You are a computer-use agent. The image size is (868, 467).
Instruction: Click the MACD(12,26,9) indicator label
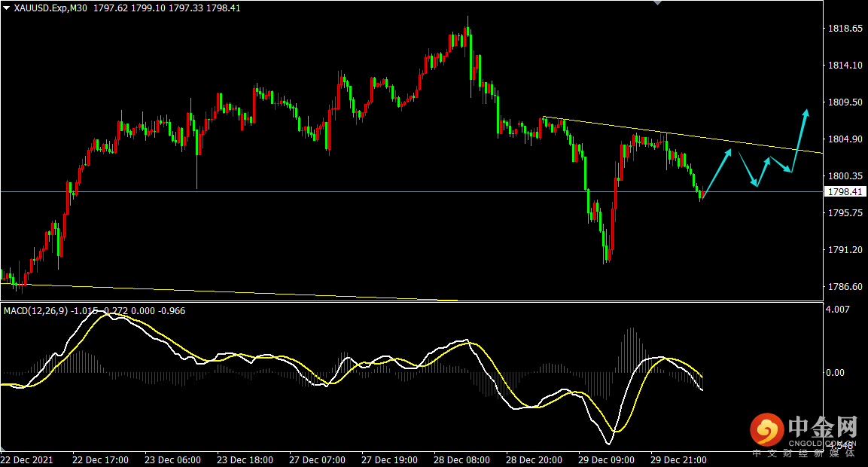click(x=35, y=311)
